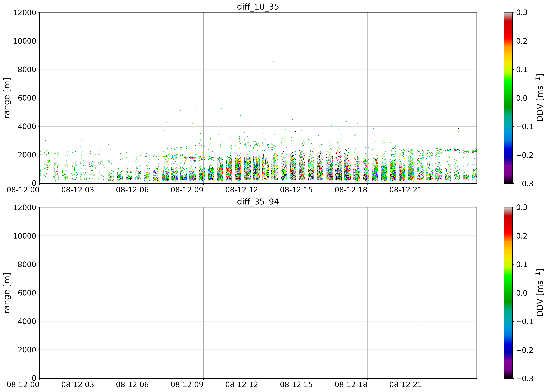This screenshot has width=548, height=392.
Task: Click the 4000 y-tick on diff_10_35
Action: (x=27, y=126)
